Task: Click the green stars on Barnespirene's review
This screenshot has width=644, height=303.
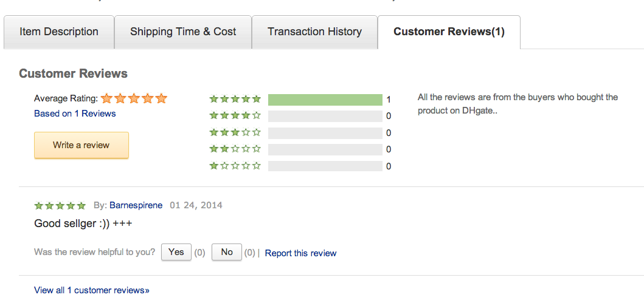Action: pos(60,205)
